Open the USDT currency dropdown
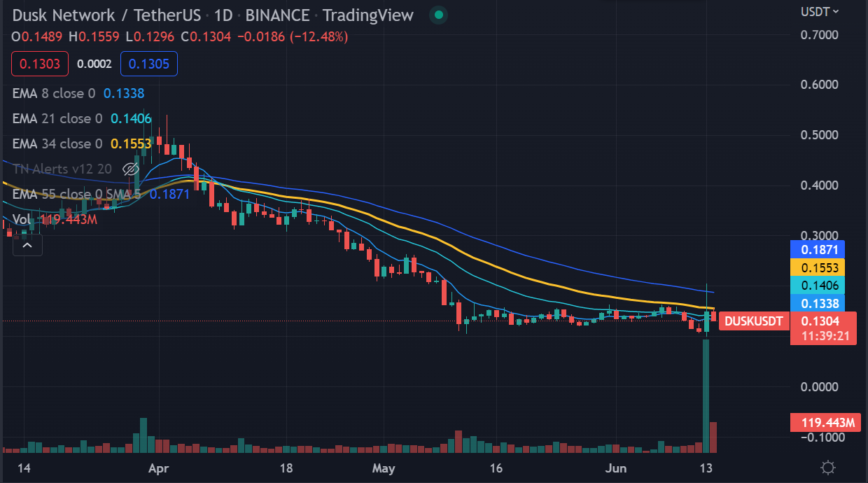The width and height of the screenshot is (868, 483). click(820, 11)
